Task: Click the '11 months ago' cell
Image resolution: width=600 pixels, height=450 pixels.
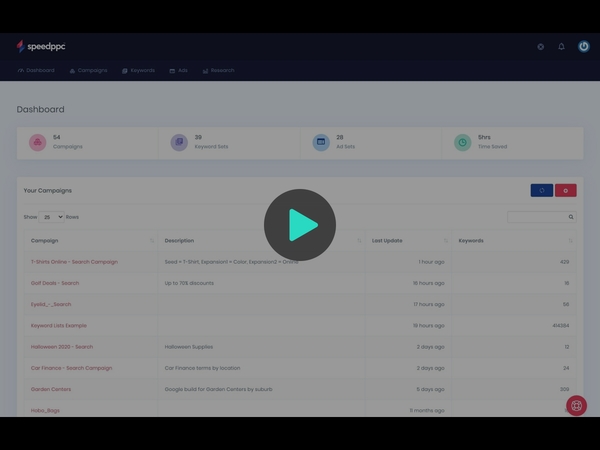Action: click(427, 411)
